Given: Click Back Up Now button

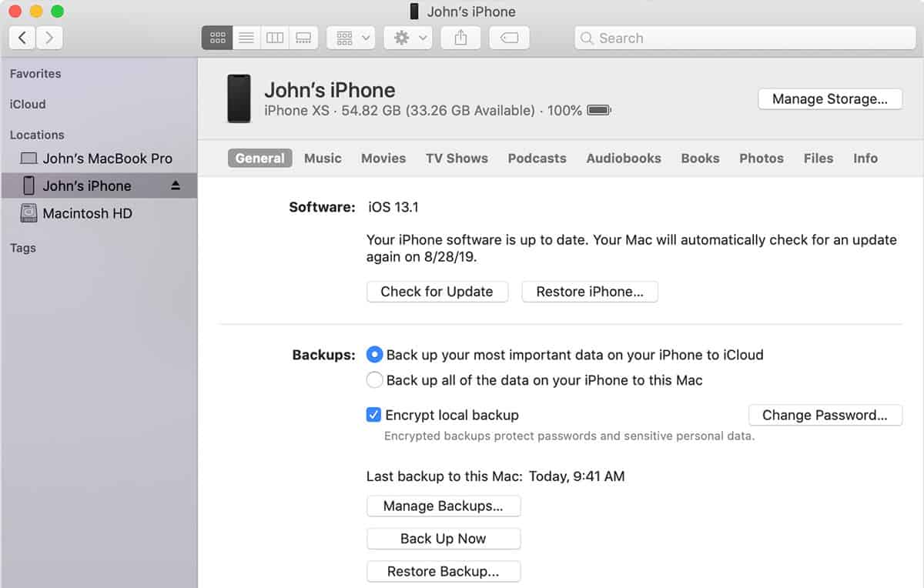Looking at the screenshot, I should (x=444, y=539).
